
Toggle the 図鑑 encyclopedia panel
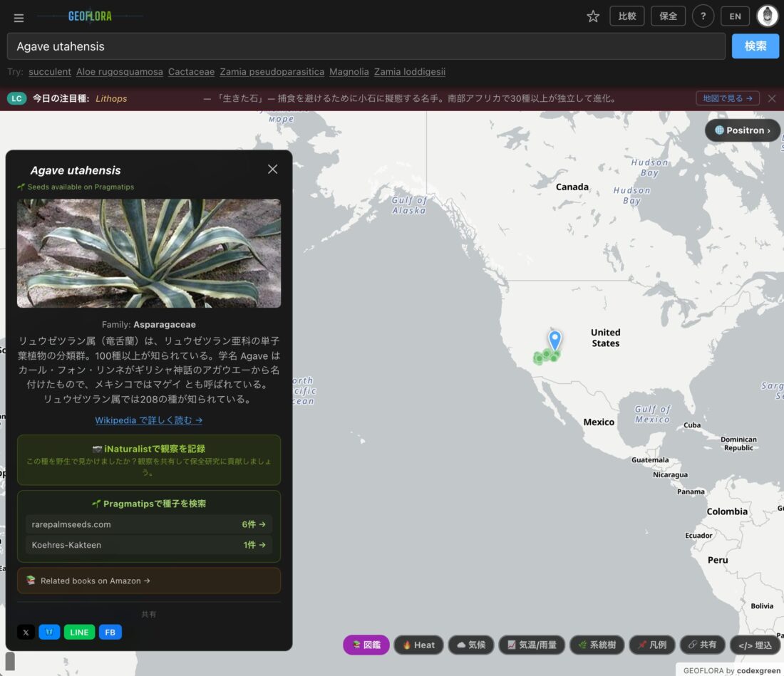(x=366, y=645)
